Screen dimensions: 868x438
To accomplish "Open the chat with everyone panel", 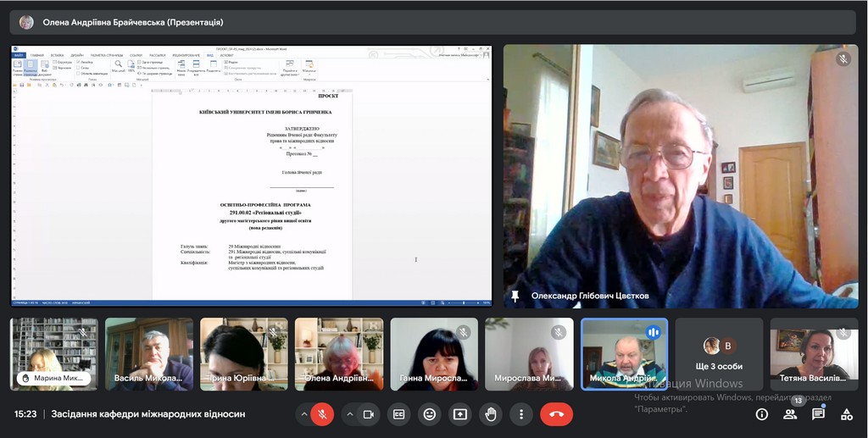I will pos(818,414).
